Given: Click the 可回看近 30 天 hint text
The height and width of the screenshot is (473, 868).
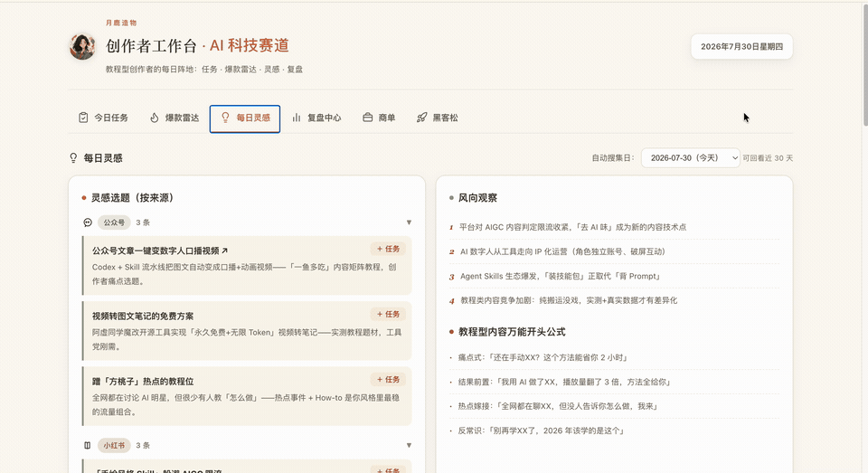Looking at the screenshot, I should pyautogui.click(x=768, y=158).
